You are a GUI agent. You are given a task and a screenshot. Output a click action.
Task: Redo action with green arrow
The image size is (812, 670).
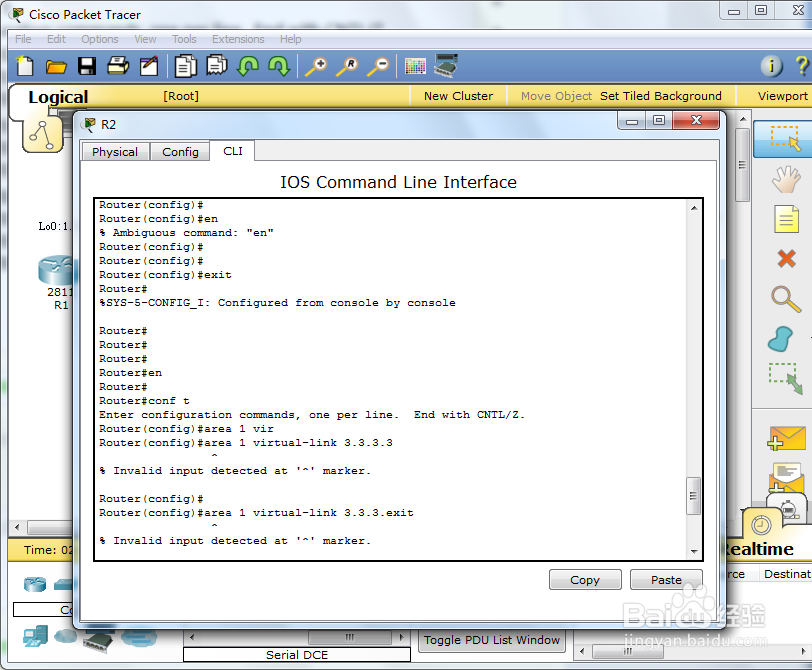279,66
